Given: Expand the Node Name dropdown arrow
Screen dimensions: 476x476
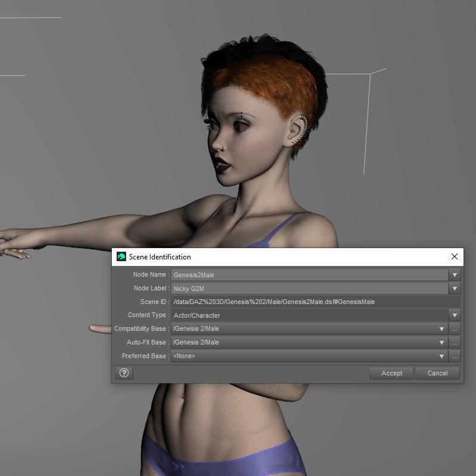Looking at the screenshot, I should coord(455,275).
